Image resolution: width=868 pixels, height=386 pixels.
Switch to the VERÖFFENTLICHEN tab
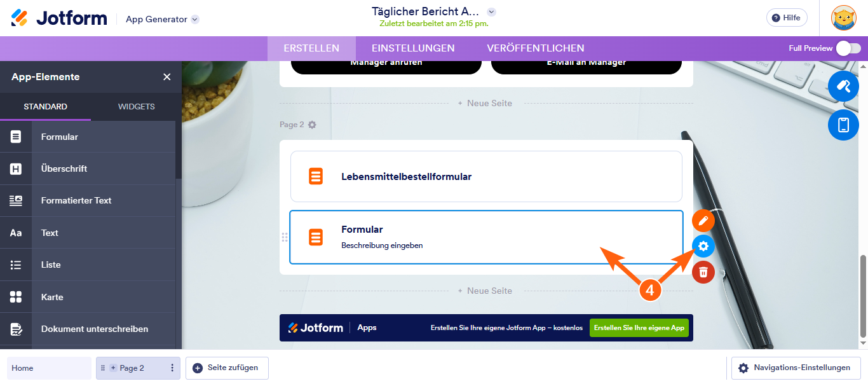click(x=536, y=48)
